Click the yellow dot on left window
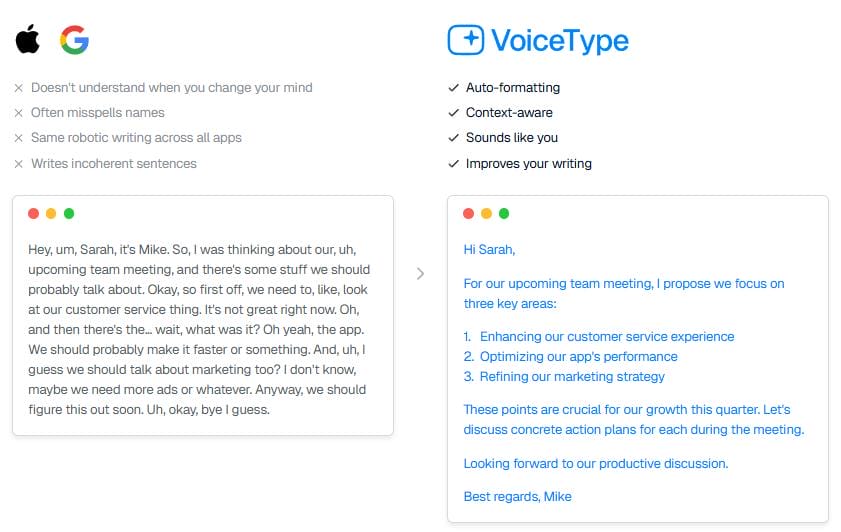Screen dimensions: 841x532 coord(51,213)
